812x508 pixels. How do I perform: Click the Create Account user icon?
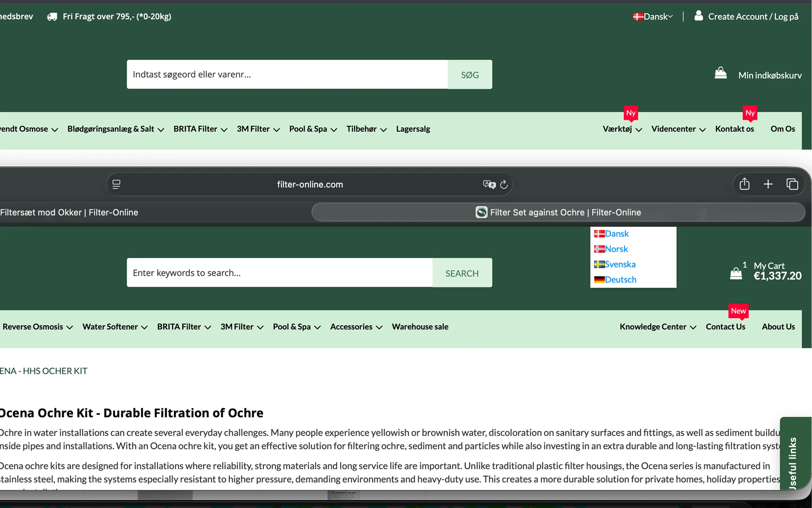[x=699, y=16]
